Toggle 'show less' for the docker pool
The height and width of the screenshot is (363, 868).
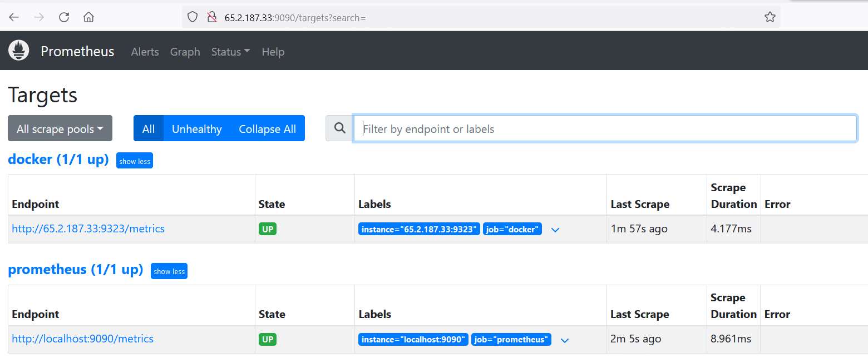tap(134, 161)
